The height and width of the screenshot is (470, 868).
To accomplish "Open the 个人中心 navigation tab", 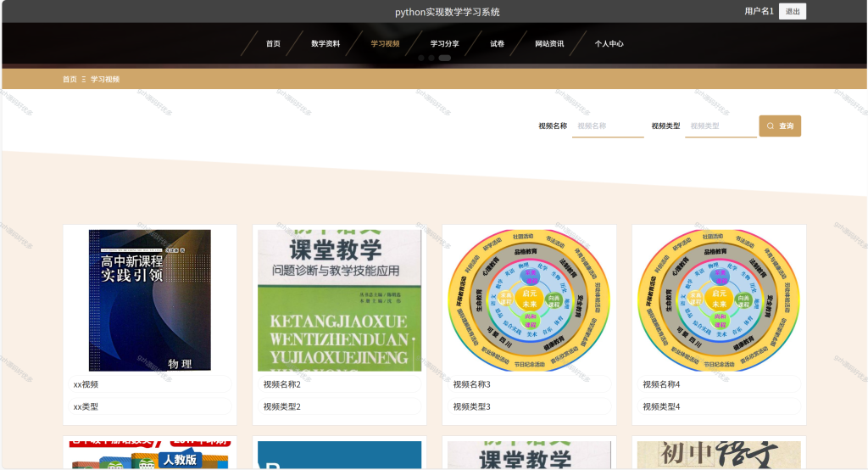I will (x=609, y=44).
